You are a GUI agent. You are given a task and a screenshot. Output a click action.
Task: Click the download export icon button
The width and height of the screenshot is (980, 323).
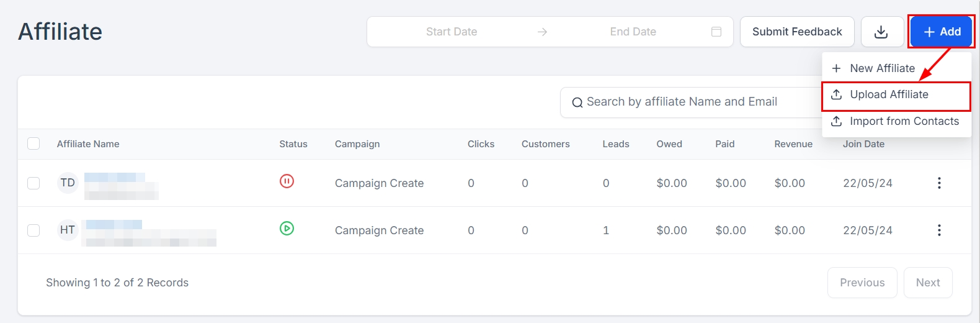(x=881, y=32)
